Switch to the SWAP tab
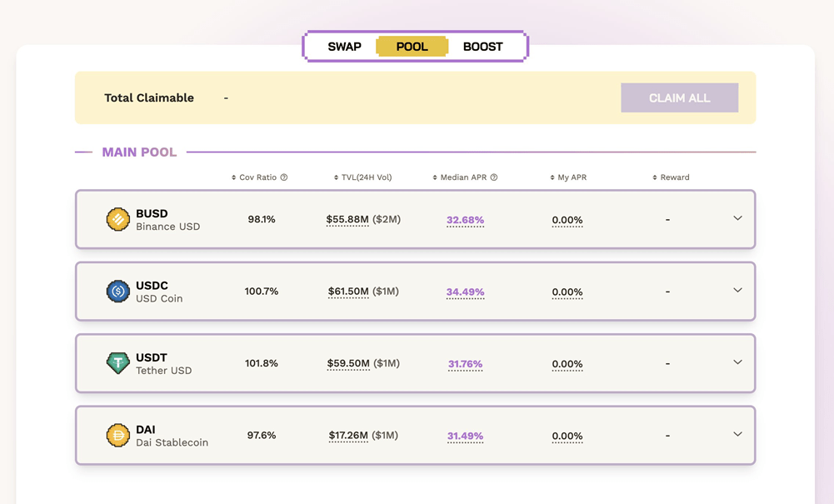The width and height of the screenshot is (834, 504). pyautogui.click(x=344, y=47)
